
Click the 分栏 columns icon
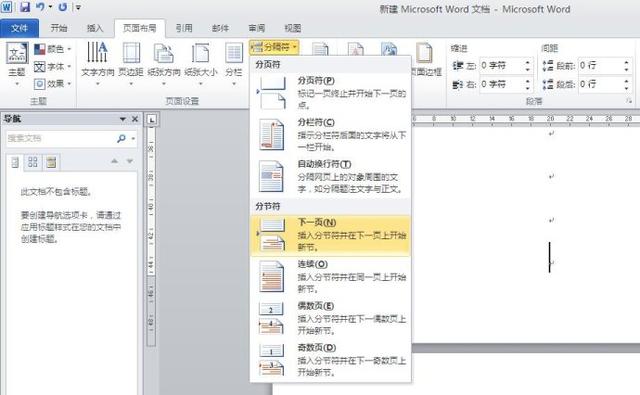coord(234,53)
